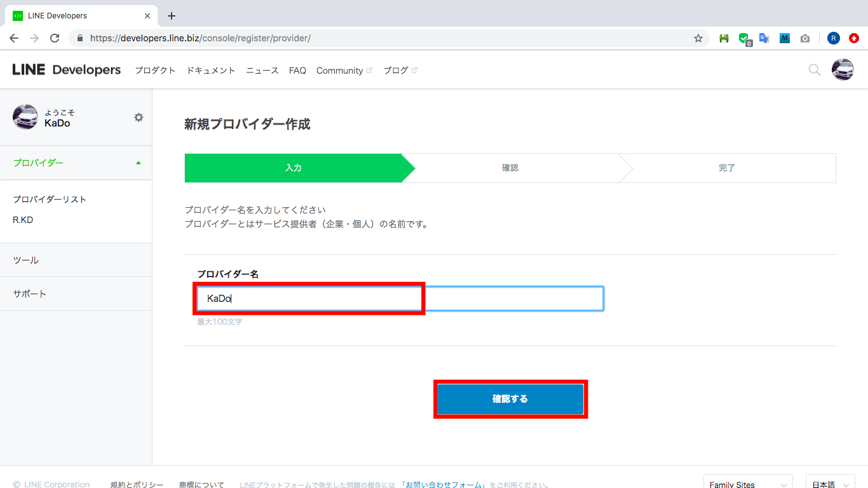Focus the プロバイダー名 input field
868x488 pixels.
[x=400, y=299]
